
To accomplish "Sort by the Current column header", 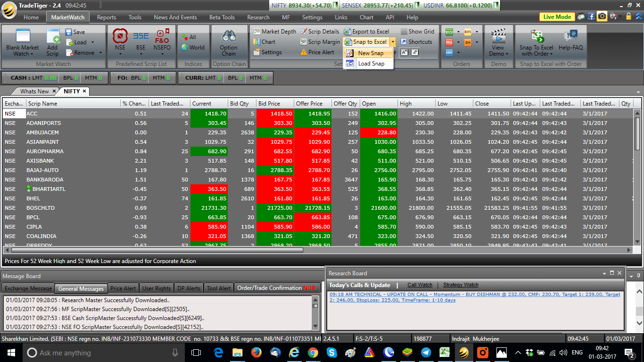I will [x=209, y=104].
